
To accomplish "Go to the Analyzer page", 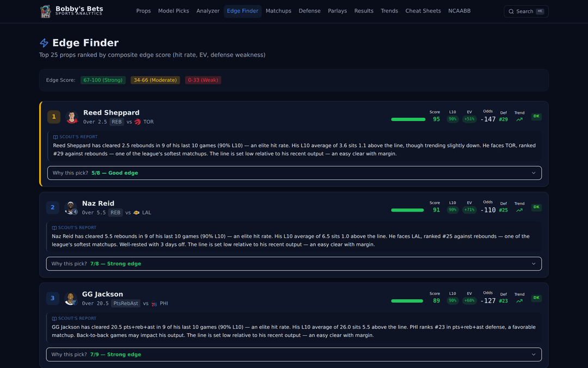I will point(208,11).
